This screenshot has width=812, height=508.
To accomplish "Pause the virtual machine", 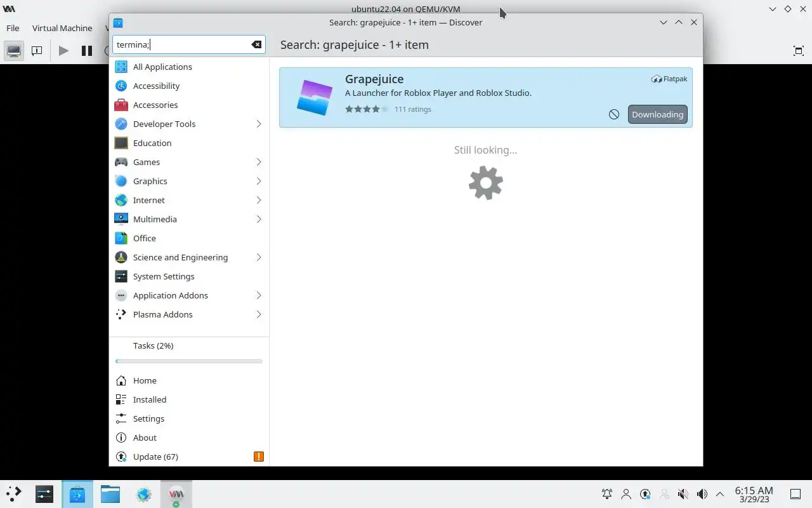I will coord(87,51).
